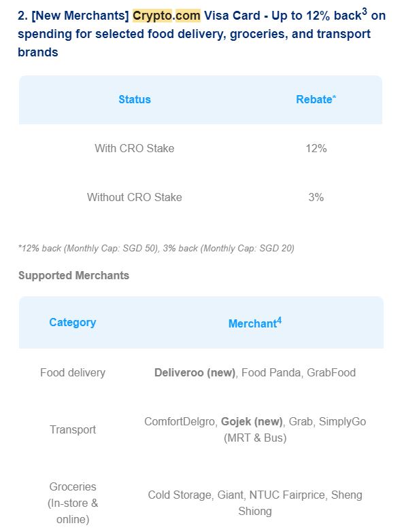
Task: Click the Transport category cell
Action: coord(73,429)
